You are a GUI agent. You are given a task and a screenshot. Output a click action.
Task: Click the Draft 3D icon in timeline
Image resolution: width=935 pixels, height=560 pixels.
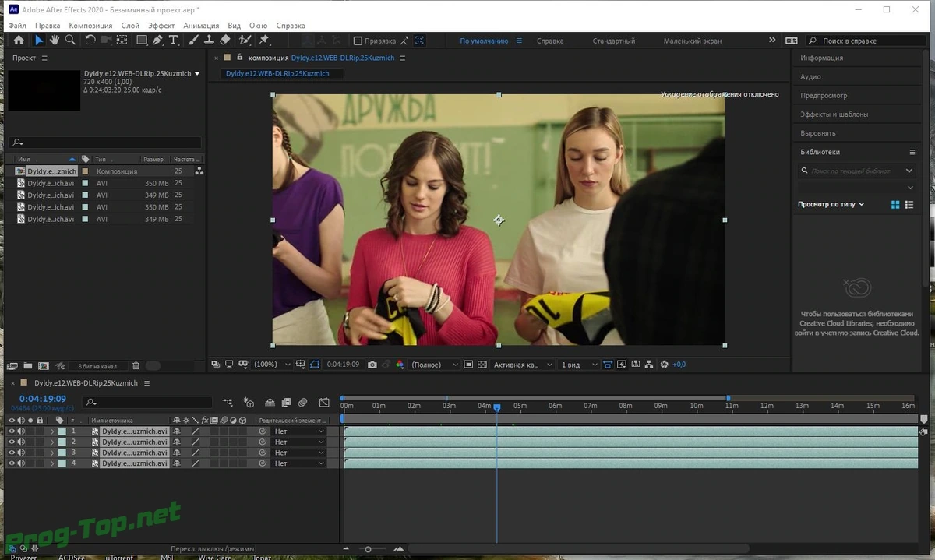249,403
